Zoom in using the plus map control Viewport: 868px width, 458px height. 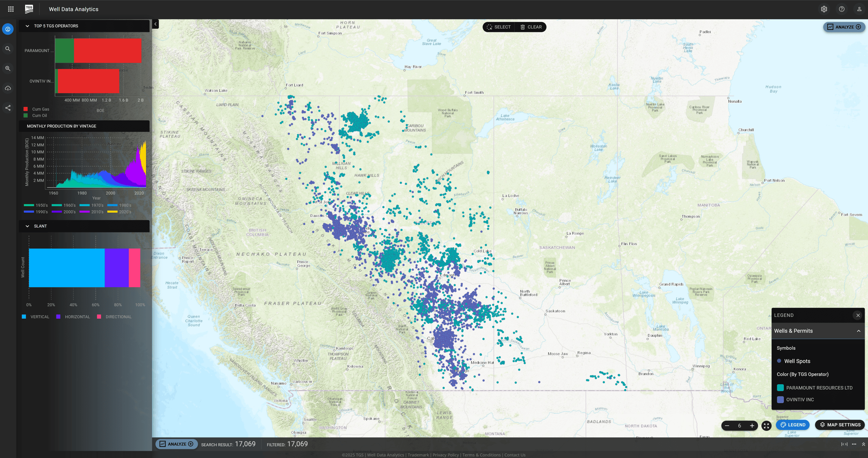point(752,426)
